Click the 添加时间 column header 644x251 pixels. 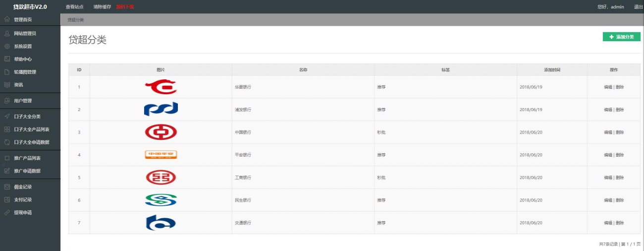[552, 70]
